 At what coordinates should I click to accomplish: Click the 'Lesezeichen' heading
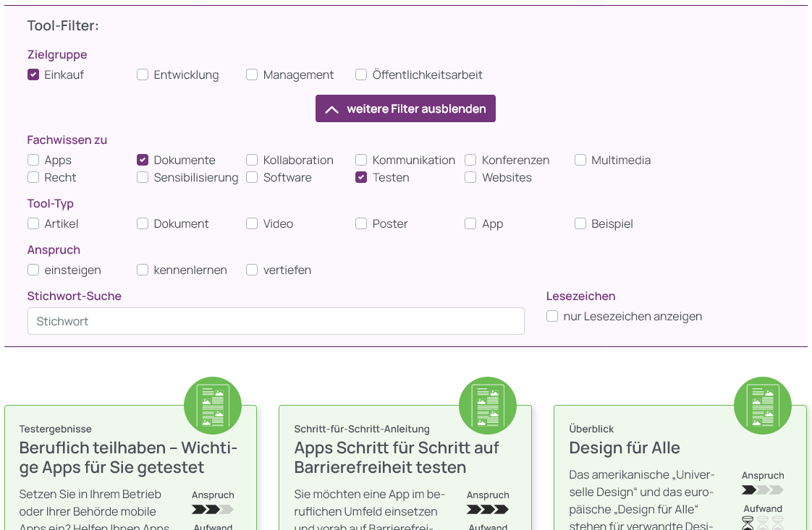tap(580, 296)
